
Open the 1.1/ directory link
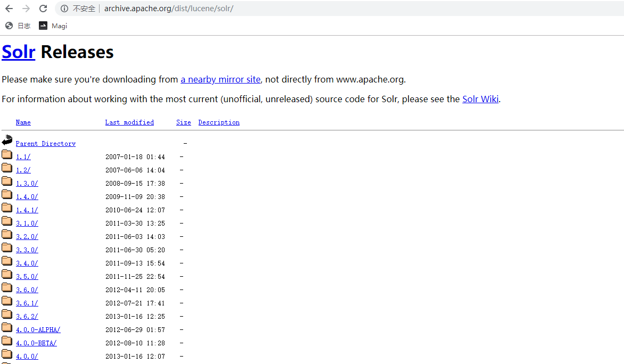[x=23, y=157]
